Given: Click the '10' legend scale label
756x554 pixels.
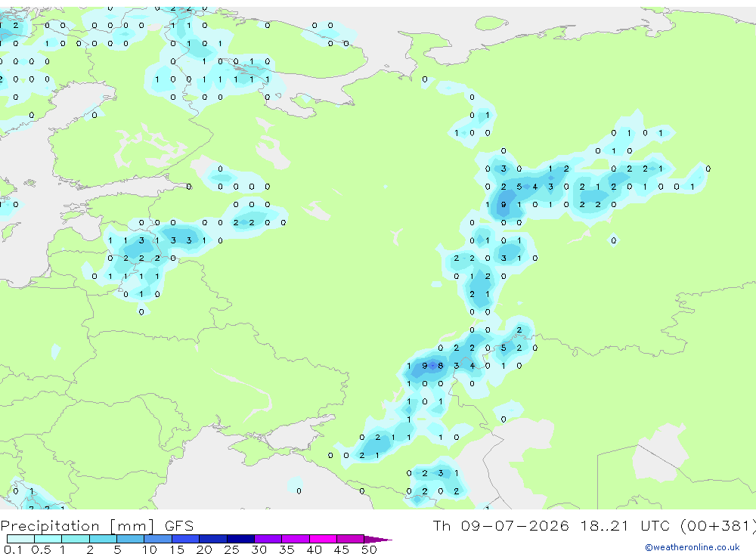Looking at the screenshot, I should (150, 549).
